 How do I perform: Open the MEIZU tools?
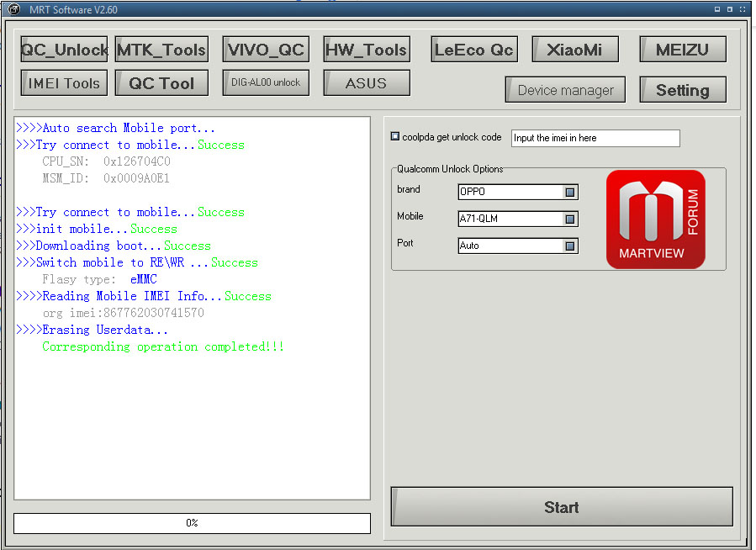[683, 49]
